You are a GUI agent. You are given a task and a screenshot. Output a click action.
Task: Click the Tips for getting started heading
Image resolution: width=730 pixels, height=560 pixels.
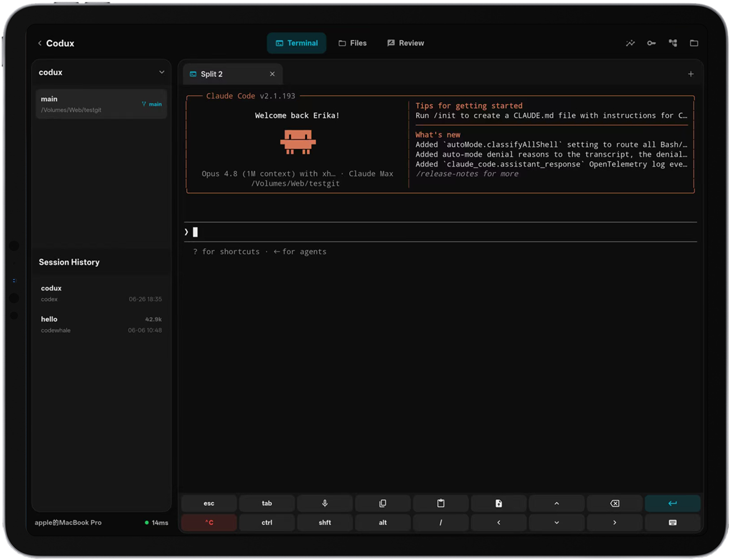click(x=469, y=106)
